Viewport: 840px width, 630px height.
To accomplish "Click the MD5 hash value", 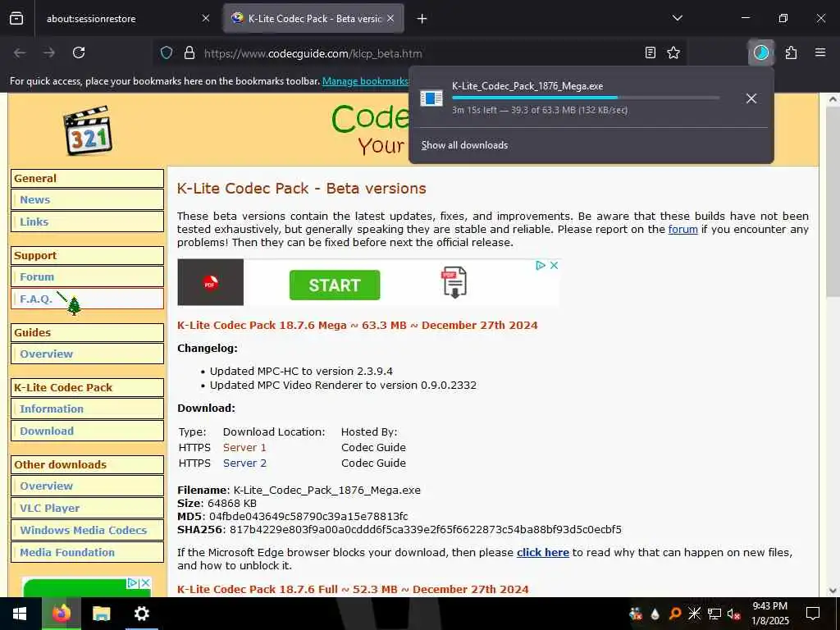I will click(x=308, y=517).
